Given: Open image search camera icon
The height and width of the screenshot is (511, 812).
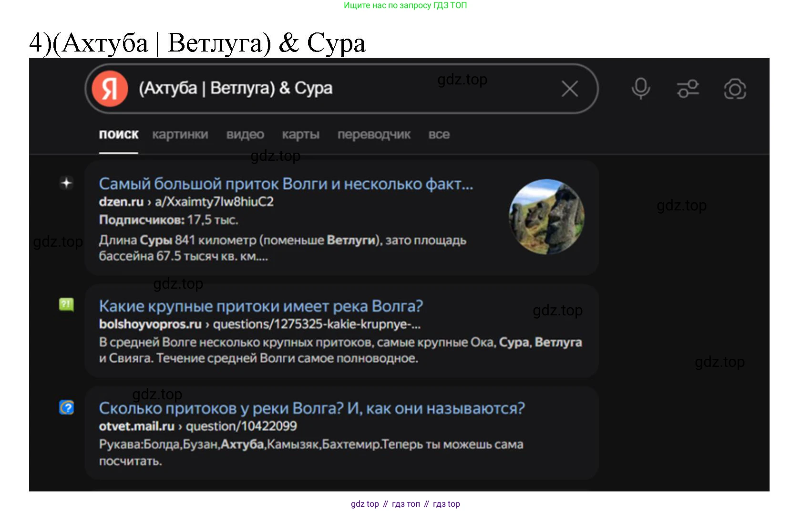Looking at the screenshot, I should click(x=735, y=89).
